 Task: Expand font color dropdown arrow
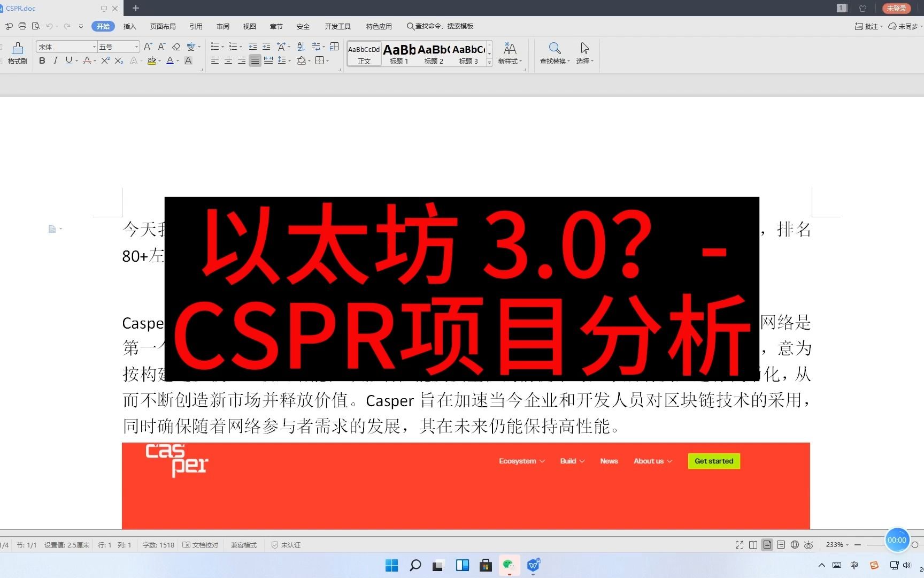[x=178, y=61]
